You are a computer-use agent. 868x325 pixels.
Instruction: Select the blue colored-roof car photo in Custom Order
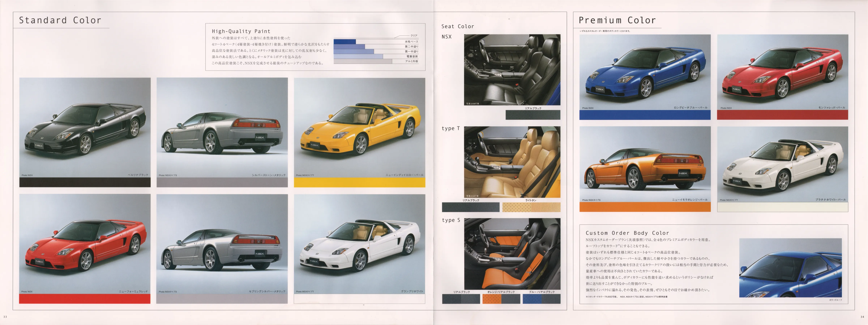click(x=790, y=268)
